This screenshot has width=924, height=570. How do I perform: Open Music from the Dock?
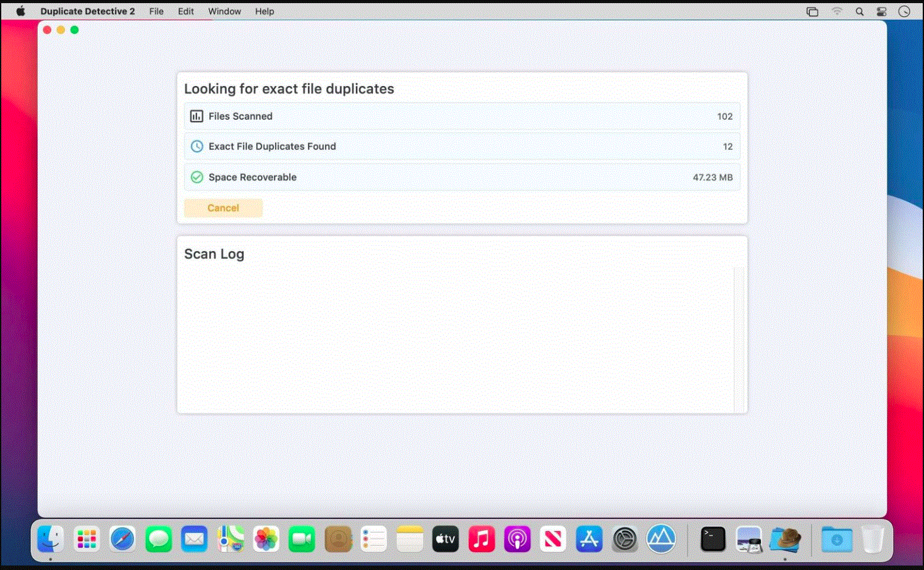pos(482,540)
